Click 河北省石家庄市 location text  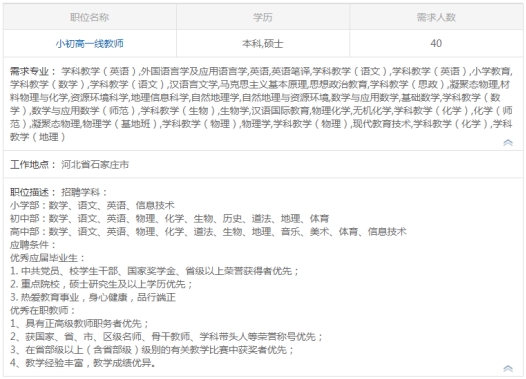point(95,165)
